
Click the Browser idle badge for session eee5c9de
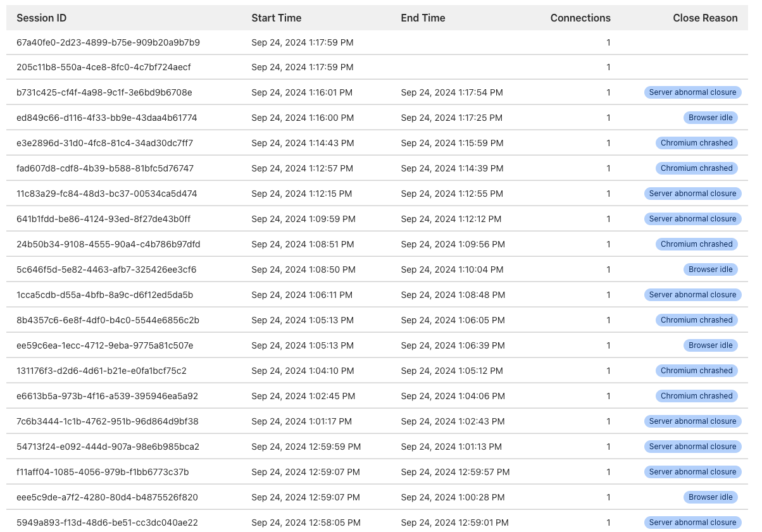710,497
